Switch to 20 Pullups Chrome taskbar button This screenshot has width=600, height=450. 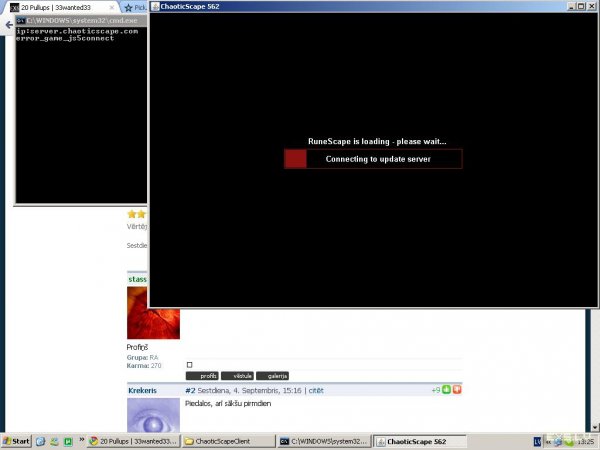(134, 441)
